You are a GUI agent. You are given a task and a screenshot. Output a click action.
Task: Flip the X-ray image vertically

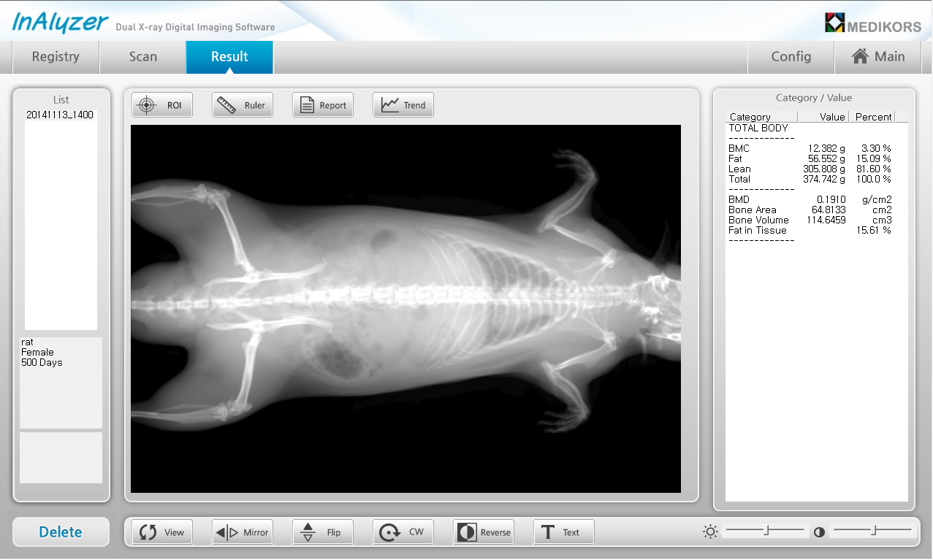pyautogui.click(x=322, y=532)
